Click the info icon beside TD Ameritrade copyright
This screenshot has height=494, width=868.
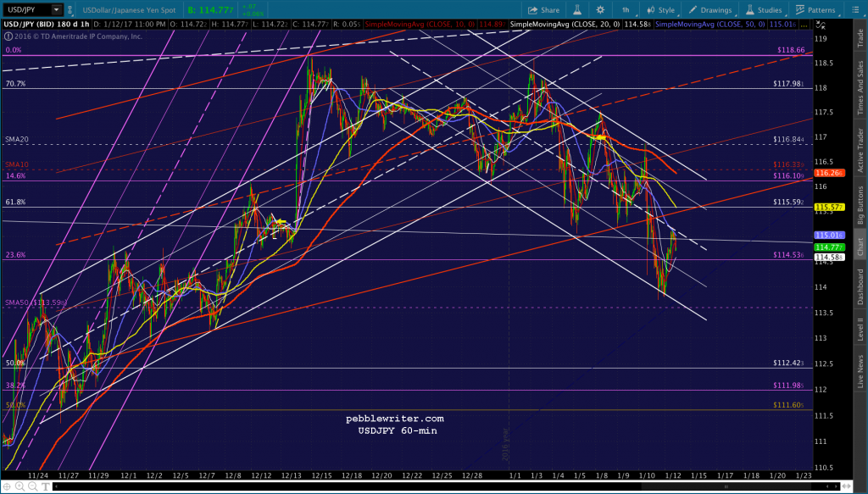(8, 36)
